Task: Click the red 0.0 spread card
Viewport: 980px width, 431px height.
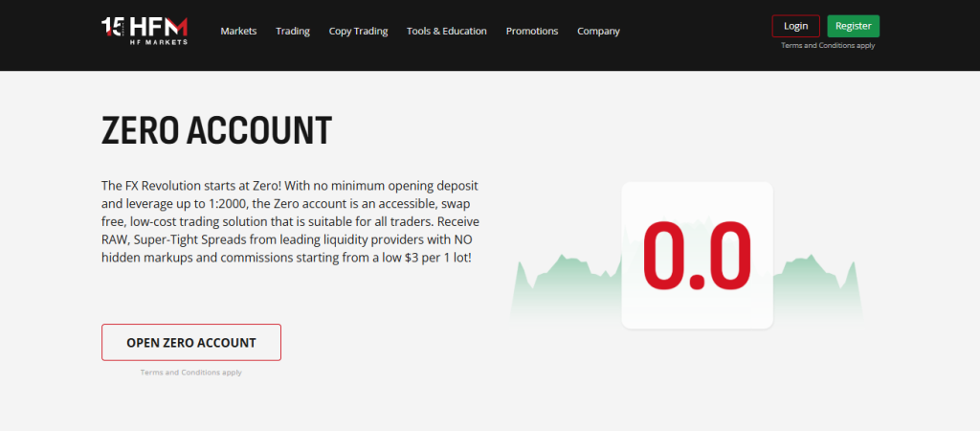Action: 697,255
